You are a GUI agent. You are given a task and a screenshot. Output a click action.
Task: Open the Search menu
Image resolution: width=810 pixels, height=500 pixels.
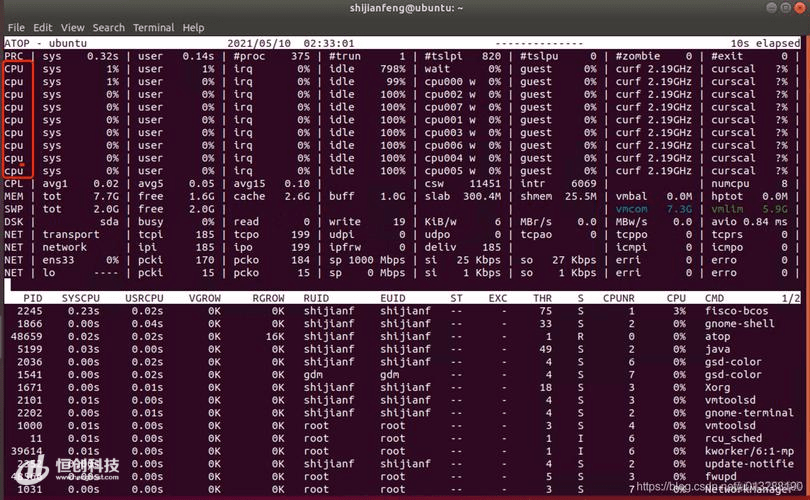coord(108,27)
